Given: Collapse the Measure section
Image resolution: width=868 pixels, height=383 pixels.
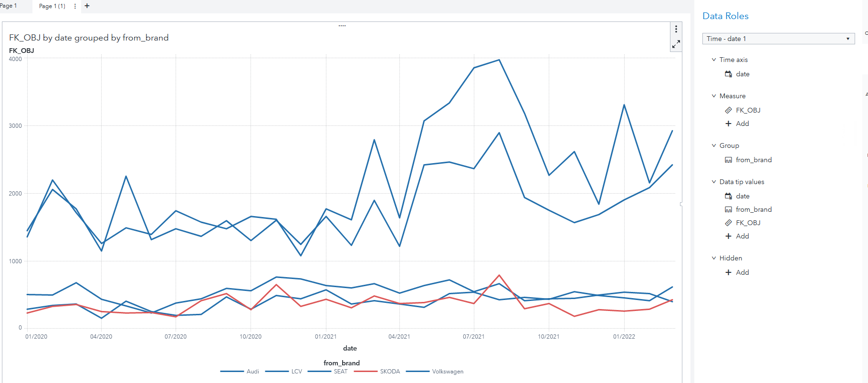Looking at the screenshot, I should click(714, 96).
